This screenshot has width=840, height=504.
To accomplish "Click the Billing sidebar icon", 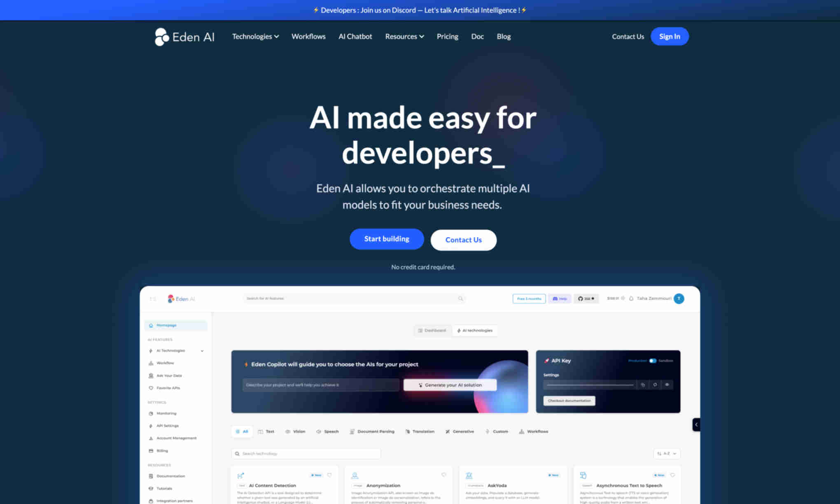I will 151,450.
